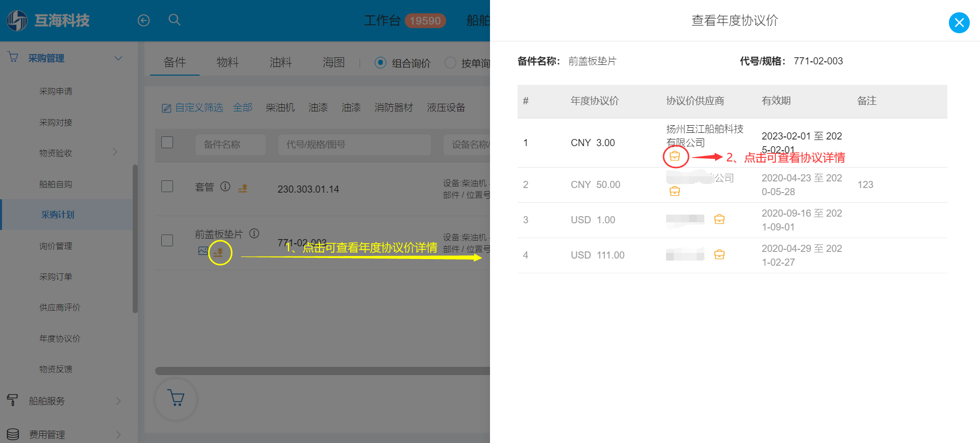Click the horizontal scrollbar under the table
The height and width of the screenshot is (443, 980).
(x=323, y=371)
